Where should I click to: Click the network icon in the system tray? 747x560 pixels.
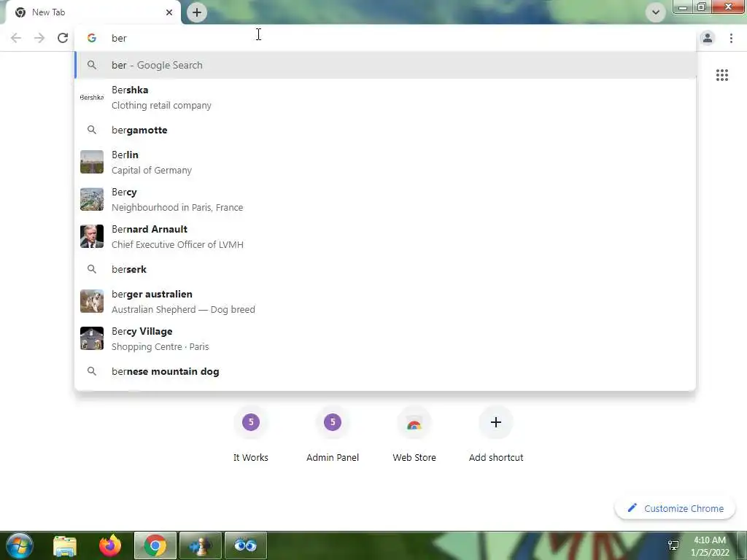coord(673,546)
